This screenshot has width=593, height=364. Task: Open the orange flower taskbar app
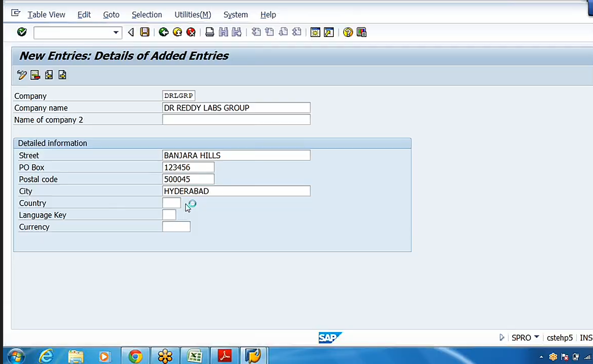coord(165,356)
